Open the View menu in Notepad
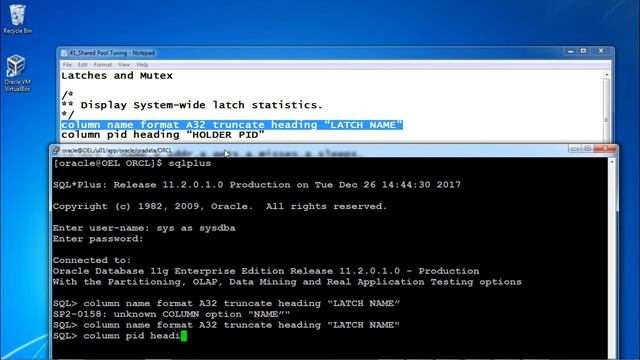640x360 pixels. click(124, 65)
